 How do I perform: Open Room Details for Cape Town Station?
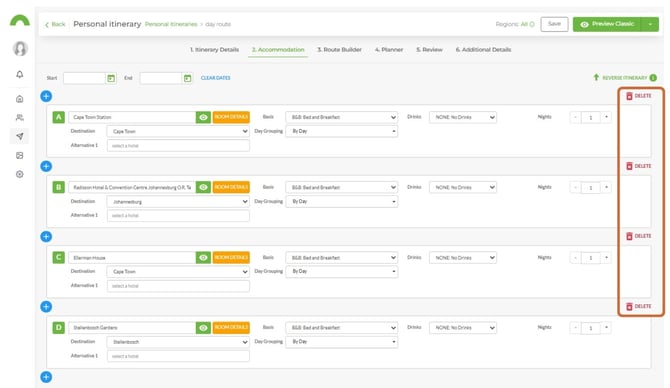[x=231, y=117]
